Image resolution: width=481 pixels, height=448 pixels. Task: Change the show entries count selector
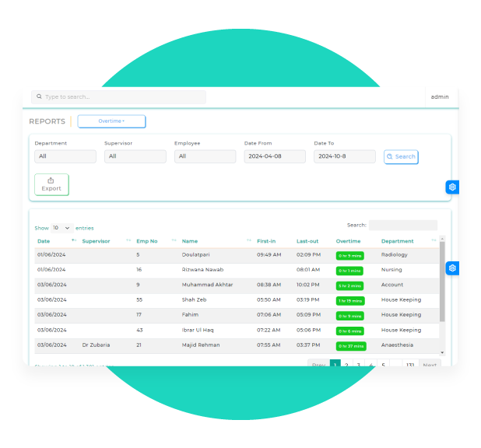[61, 228]
